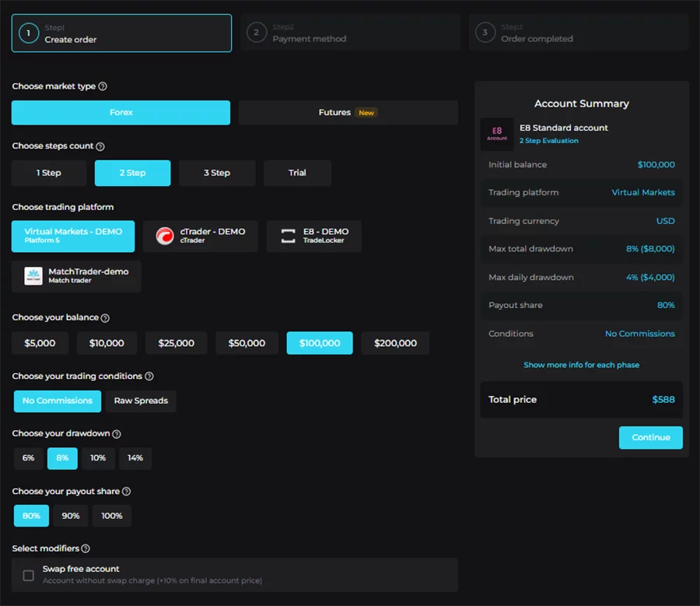Set payout share to 80%
The height and width of the screenshot is (606, 700).
click(31, 516)
